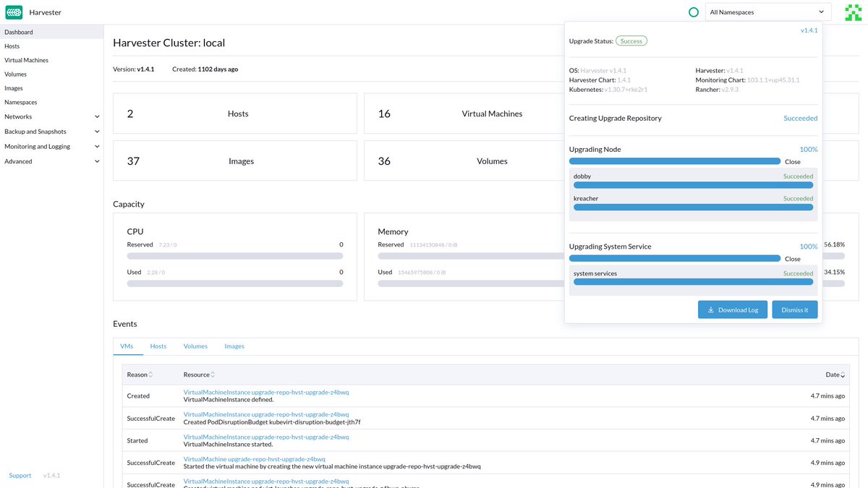Switch to the VMs events tab
Screen dimensions: 868x488
[127, 346]
